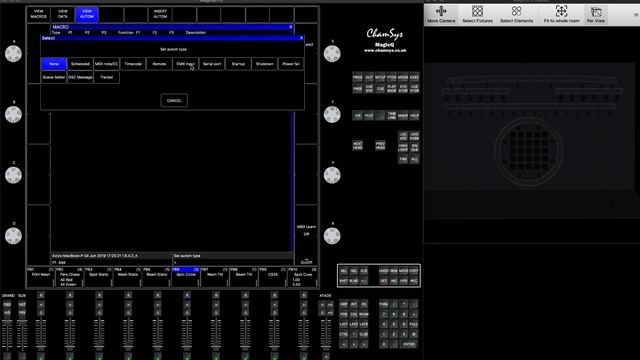Click the Move Camera visualiser tool
The image size is (640, 360).
pyautogui.click(x=441, y=14)
